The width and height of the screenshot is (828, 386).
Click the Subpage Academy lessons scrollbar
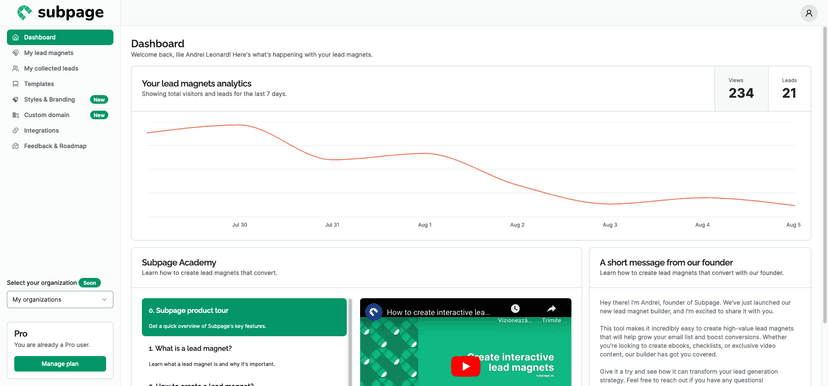point(350,342)
